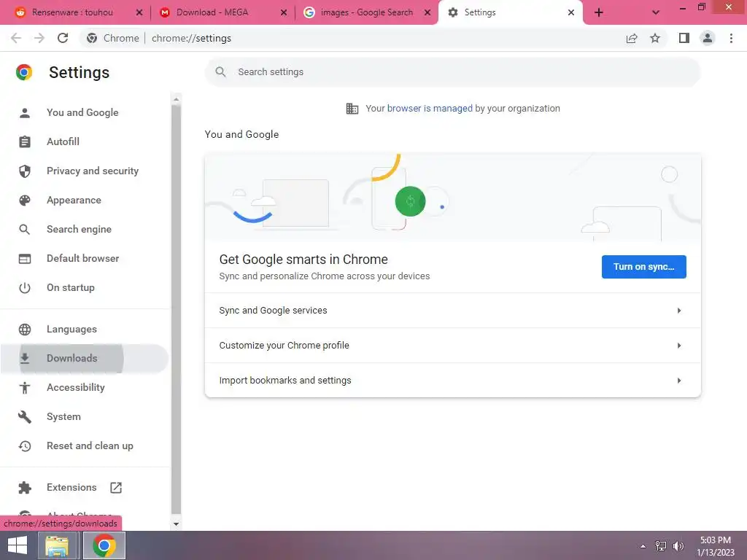747x560 pixels.
Task: Click sidebar scrollbar down arrow
Action: (x=177, y=524)
